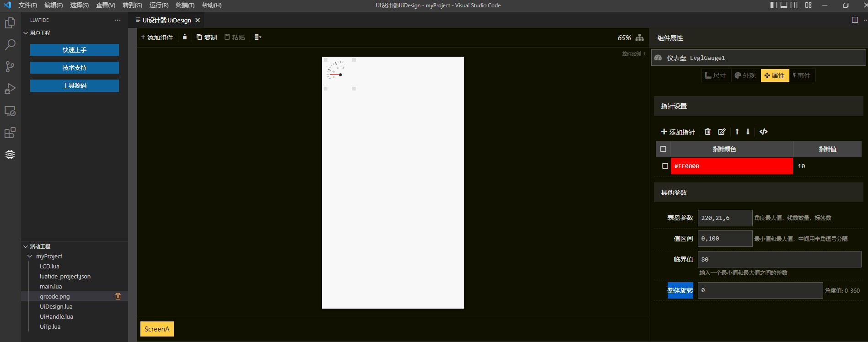The width and height of the screenshot is (868, 342).
Task: Open the alignment dropdown in designer toolbar
Action: (x=257, y=37)
